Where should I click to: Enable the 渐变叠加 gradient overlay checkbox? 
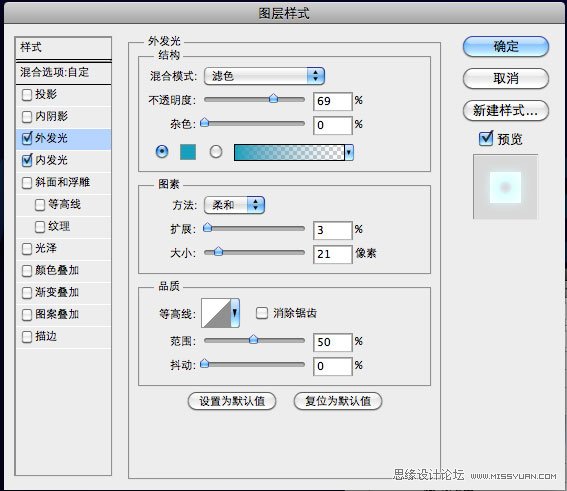27,293
